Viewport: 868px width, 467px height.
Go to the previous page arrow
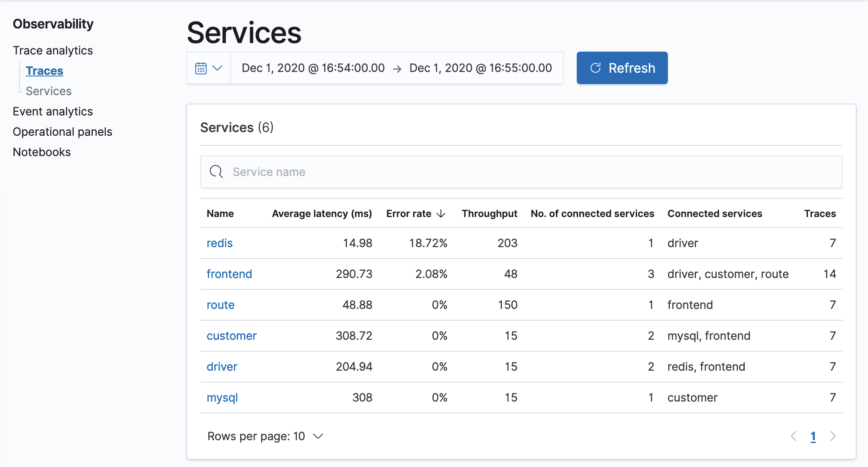coord(794,436)
